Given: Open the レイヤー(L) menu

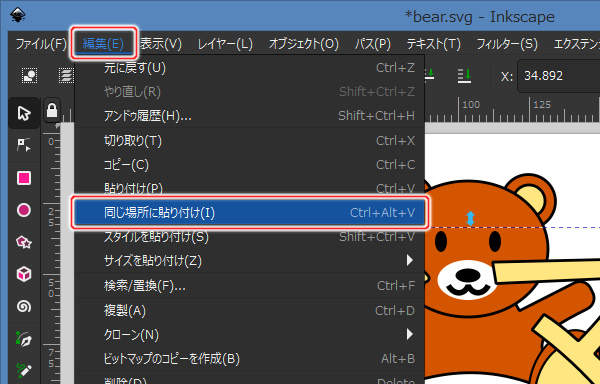Looking at the screenshot, I should point(225,44).
